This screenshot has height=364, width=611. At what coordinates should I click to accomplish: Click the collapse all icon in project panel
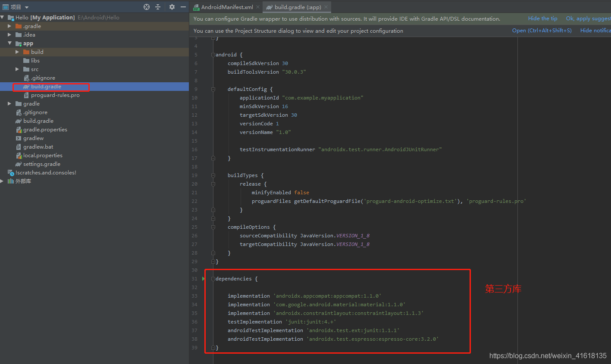(x=158, y=7)
